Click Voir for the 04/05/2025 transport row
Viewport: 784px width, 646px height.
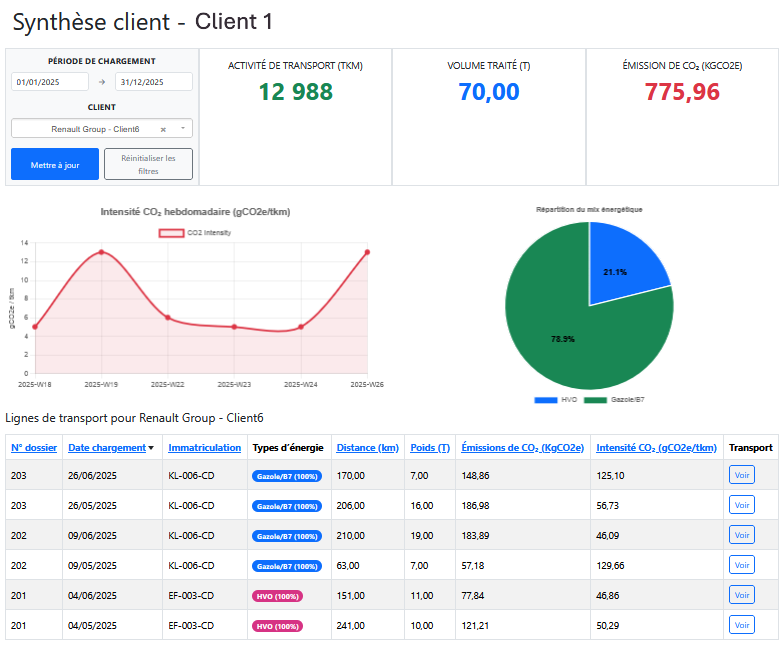pos(742,625)
